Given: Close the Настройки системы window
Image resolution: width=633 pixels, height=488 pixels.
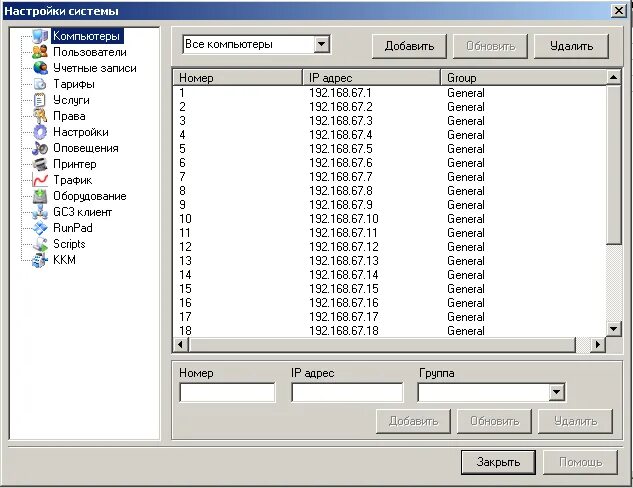Looking at the screenshot, I should coord(619,10).
